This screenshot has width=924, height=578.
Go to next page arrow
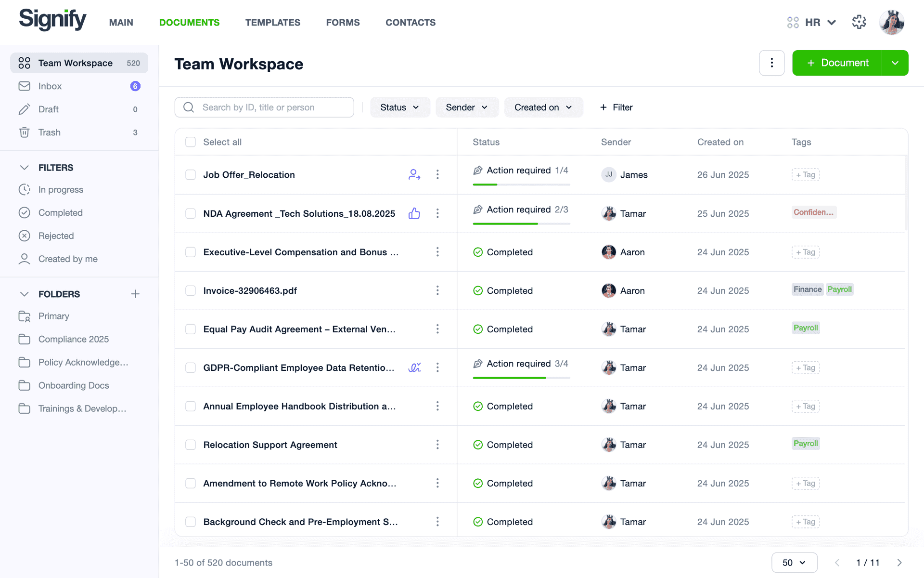point(899,563)
